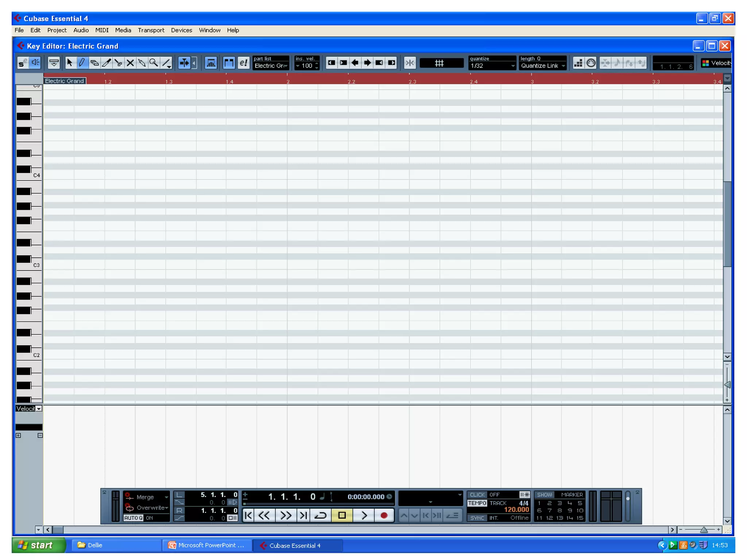Click the Fast Forward transport button

[286, 516]
